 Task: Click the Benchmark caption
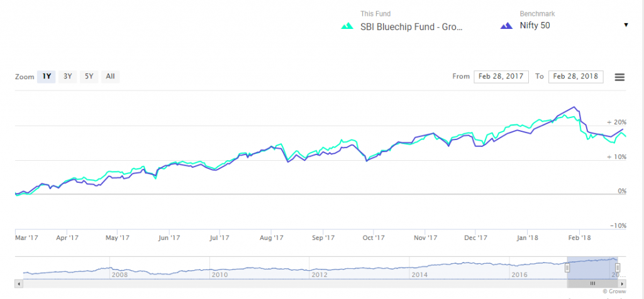(x=537, y=14)
